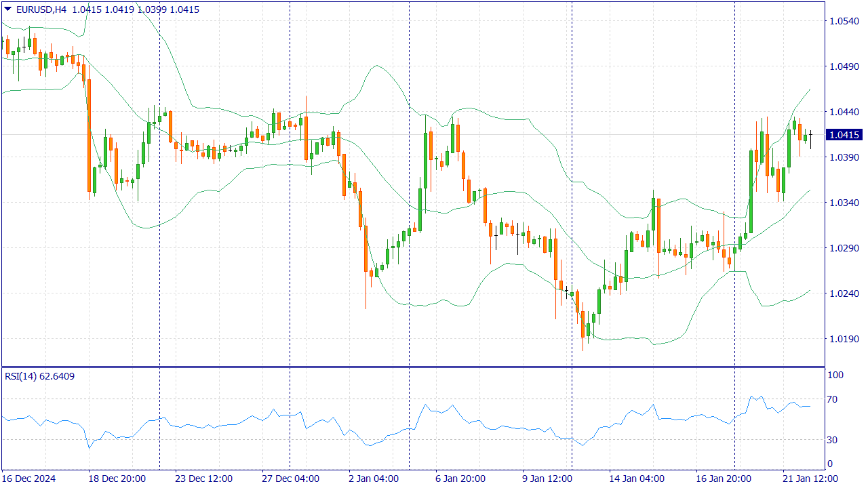This screenshot has width=868, height=488.
Task: Click the 1.0190 price scale label
Action: pos(844,339)
